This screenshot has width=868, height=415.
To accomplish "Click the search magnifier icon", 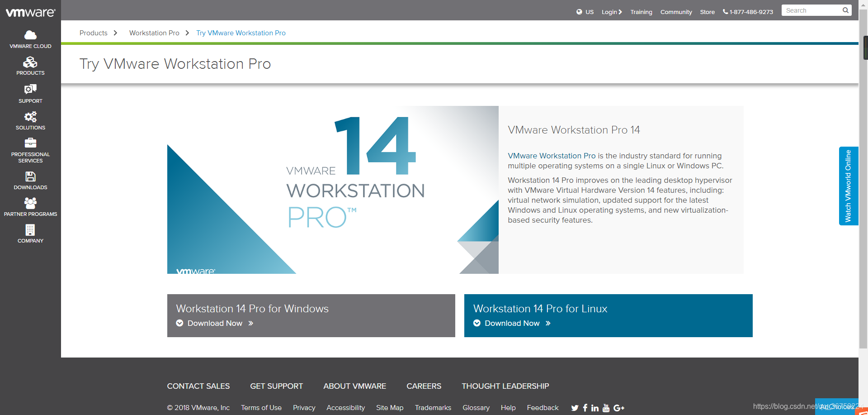I will [845, 10].
